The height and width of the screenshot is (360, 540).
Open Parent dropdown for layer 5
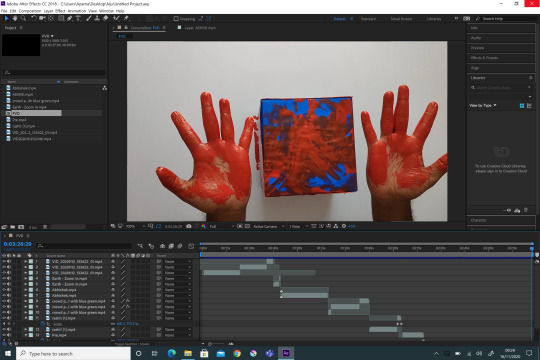tap(177, 284)
